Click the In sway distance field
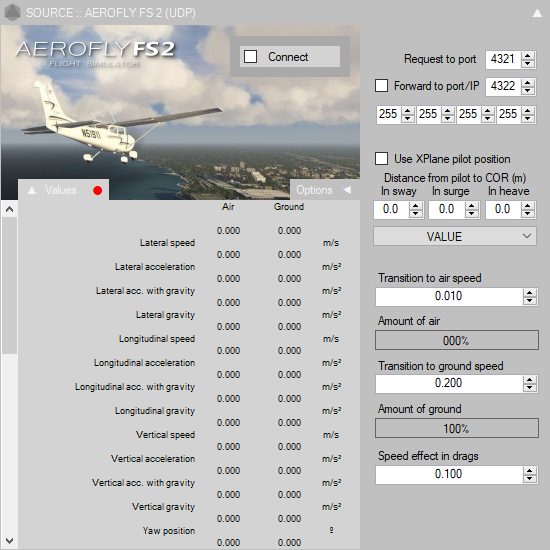The image size is (550, 550). (x=391, y=210)
